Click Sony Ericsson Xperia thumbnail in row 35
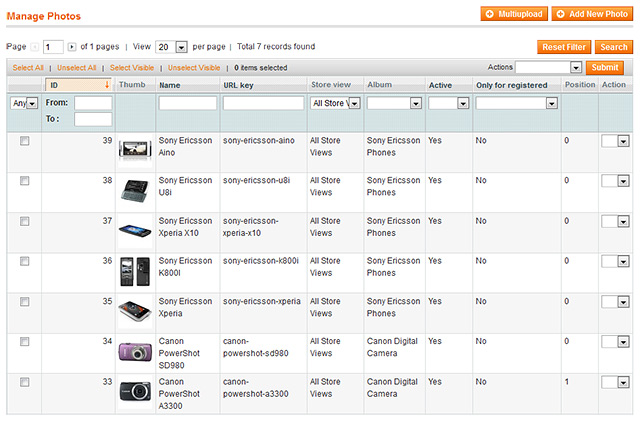Screen dimensions: 640x421 pos(135,311)
